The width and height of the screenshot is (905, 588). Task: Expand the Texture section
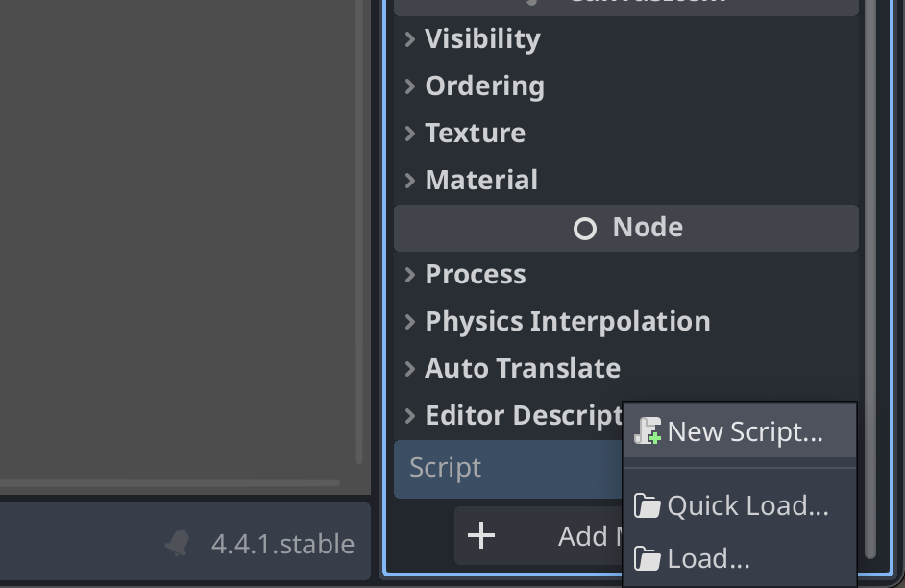tap(626, 134)
